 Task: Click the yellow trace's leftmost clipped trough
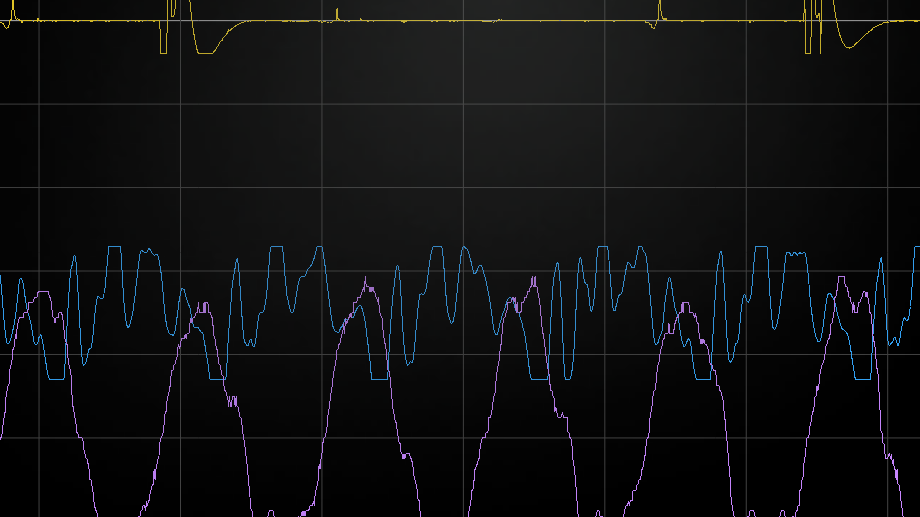click(x=205, y=52)
